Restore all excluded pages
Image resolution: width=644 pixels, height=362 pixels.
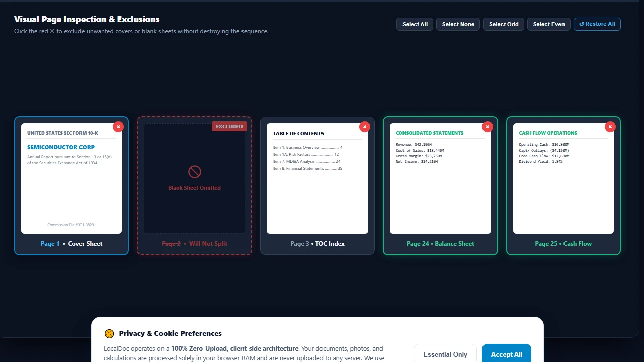coord(597,24)
